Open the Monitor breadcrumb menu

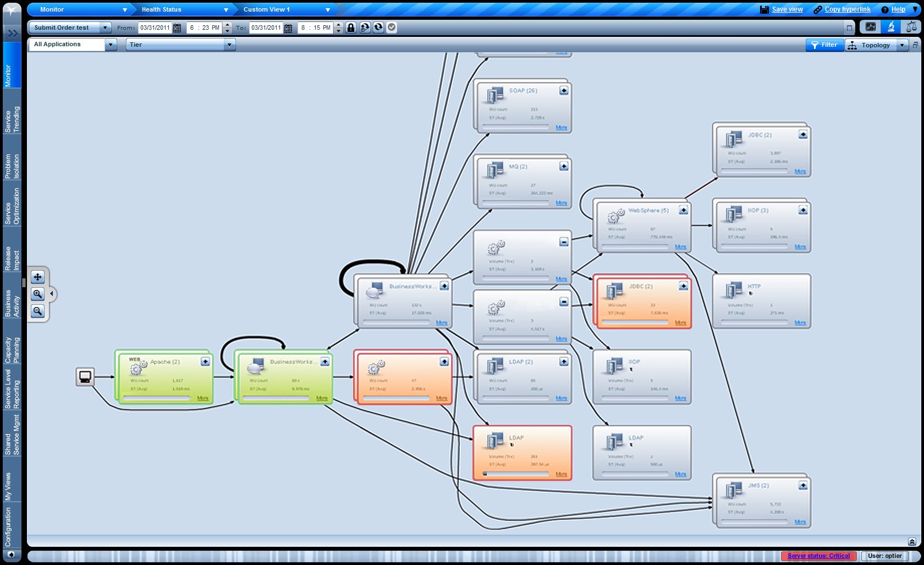125,10
